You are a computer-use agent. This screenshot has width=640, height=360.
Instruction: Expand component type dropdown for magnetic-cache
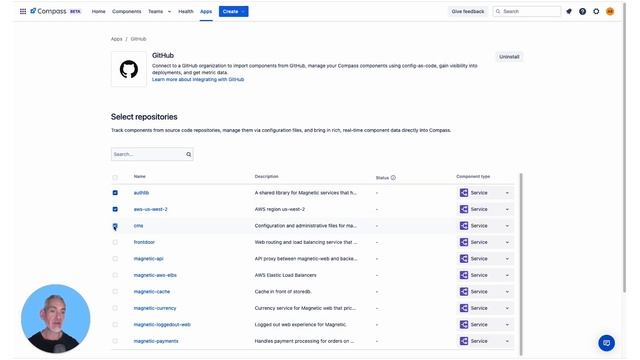(507, 291)
